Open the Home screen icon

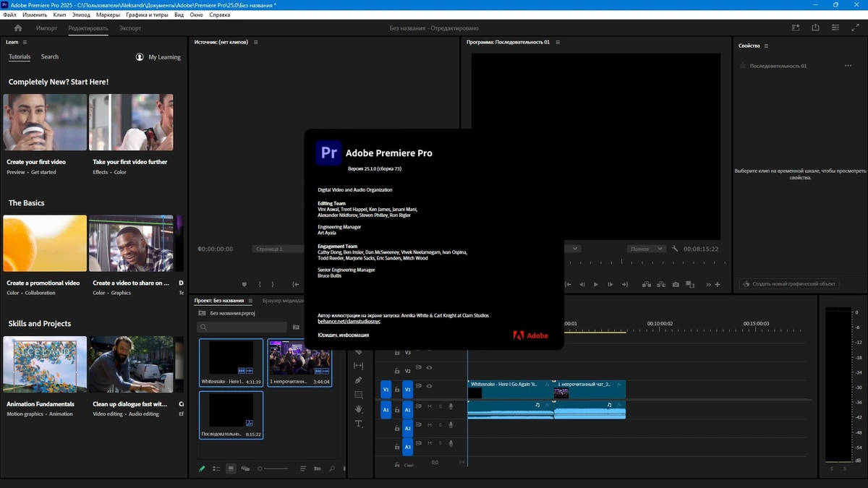coord(18,28)
